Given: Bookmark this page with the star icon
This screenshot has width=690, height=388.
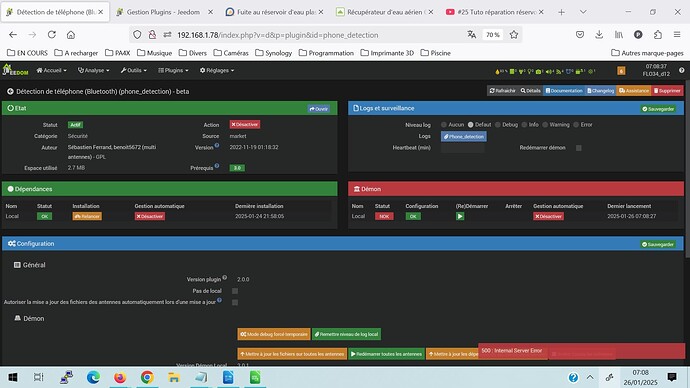Looking at the screenshot, I should click(x=514, y=35).
